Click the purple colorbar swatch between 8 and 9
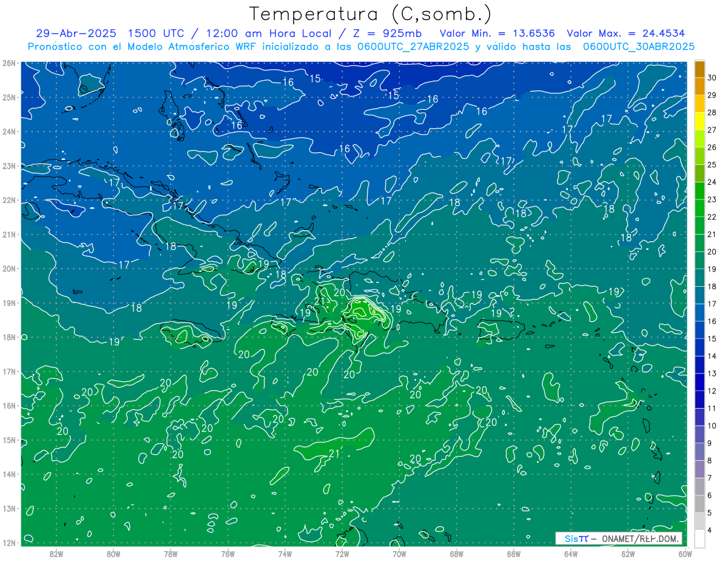 (699, 452)
